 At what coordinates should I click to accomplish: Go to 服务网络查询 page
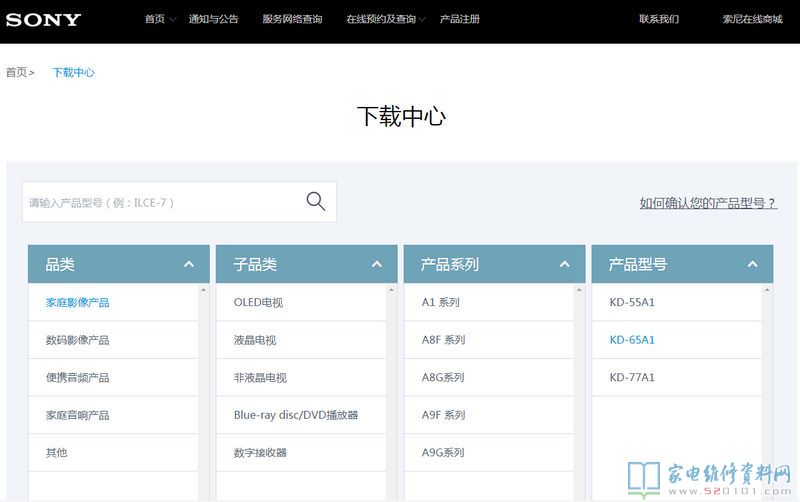(292, 19)
